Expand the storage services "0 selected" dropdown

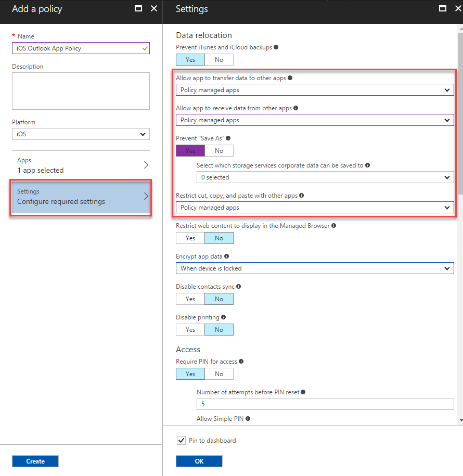(x=325, y=177)
